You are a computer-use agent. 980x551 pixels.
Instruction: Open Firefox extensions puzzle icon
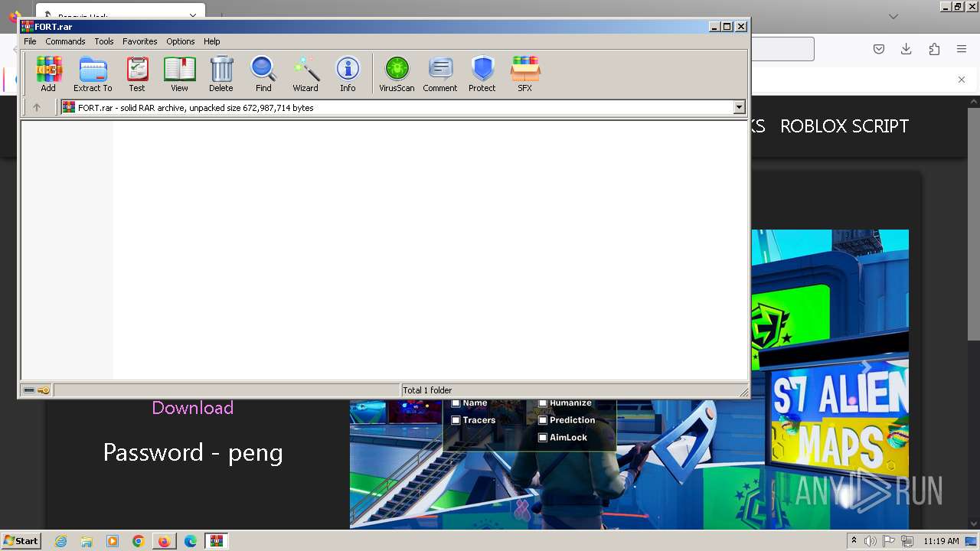coord(934,49)
